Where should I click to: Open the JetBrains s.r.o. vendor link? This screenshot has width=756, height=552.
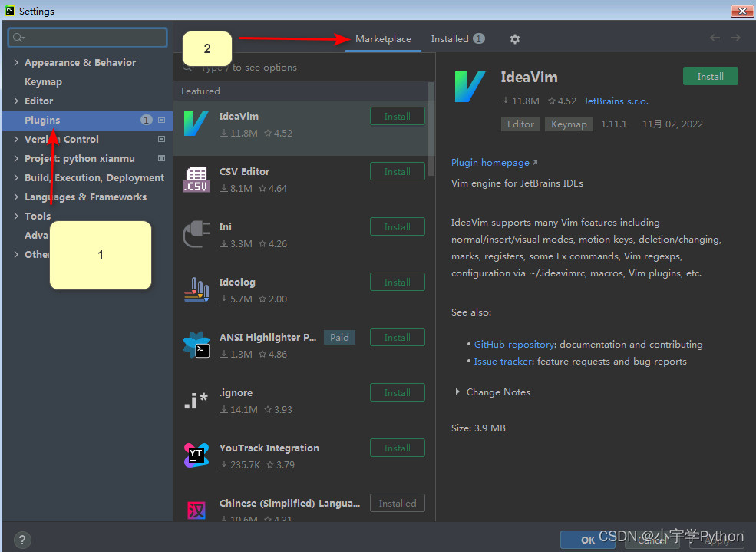(616, 101)
